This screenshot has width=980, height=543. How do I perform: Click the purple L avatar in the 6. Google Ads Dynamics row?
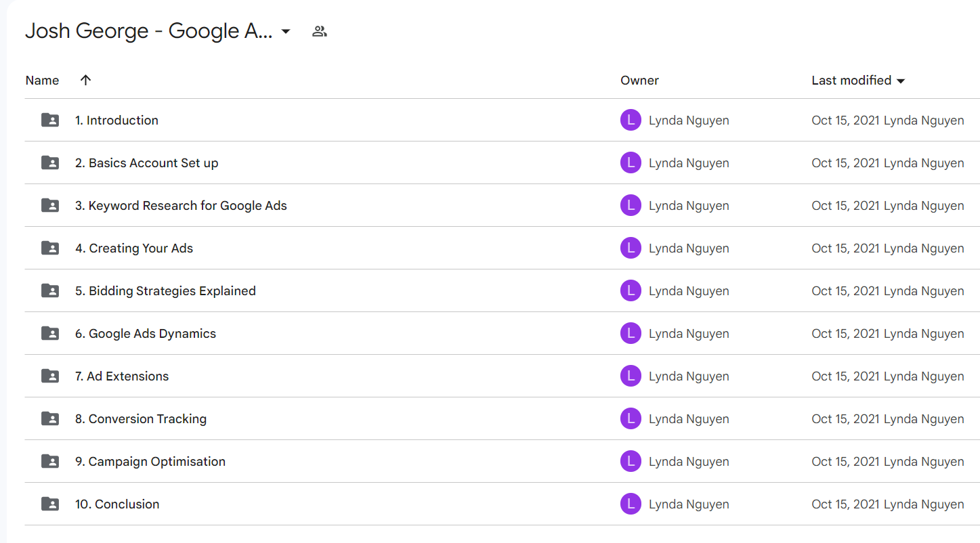coord(631,333)
